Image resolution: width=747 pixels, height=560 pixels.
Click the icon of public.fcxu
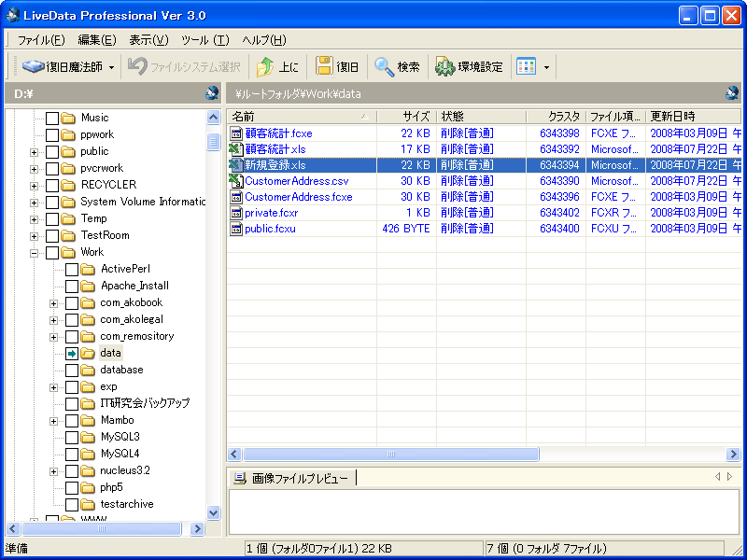click(x=236, y=229)
